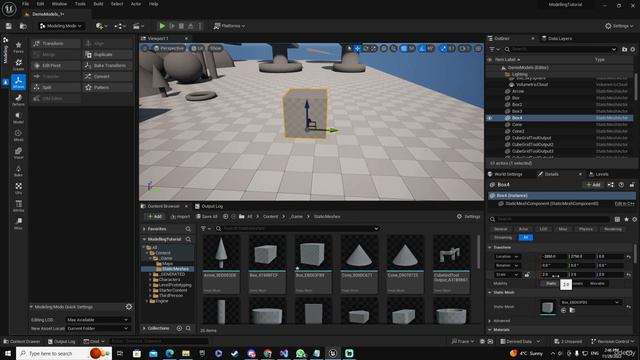This screenshot has width=640, height=360.
Task: Open the Create category in Modeling sidebar
Action: (18, 64)
